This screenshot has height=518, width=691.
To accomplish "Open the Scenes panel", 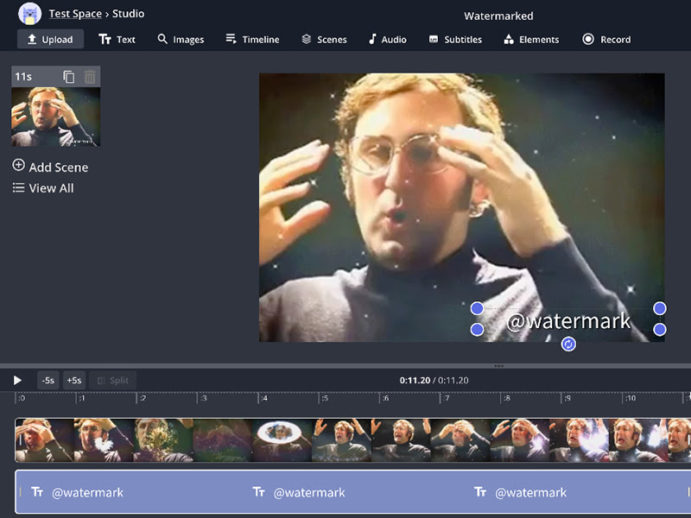I will coord(324,39).
